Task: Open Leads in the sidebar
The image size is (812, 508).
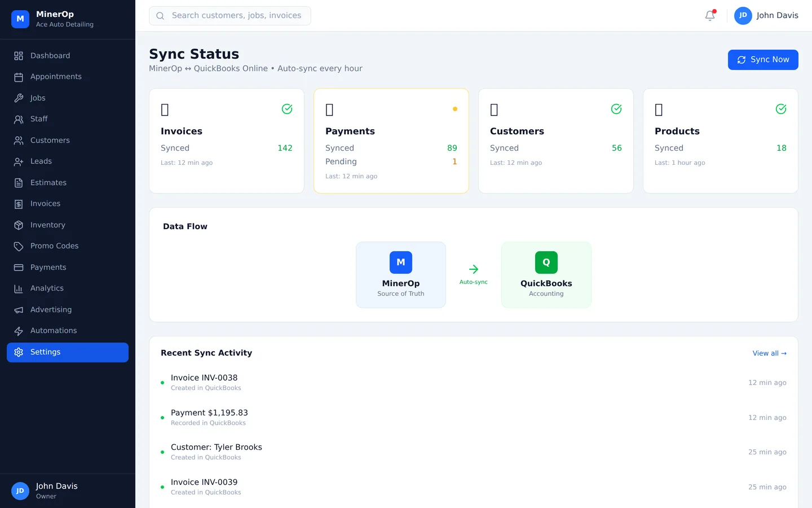Action: (41, 161)
